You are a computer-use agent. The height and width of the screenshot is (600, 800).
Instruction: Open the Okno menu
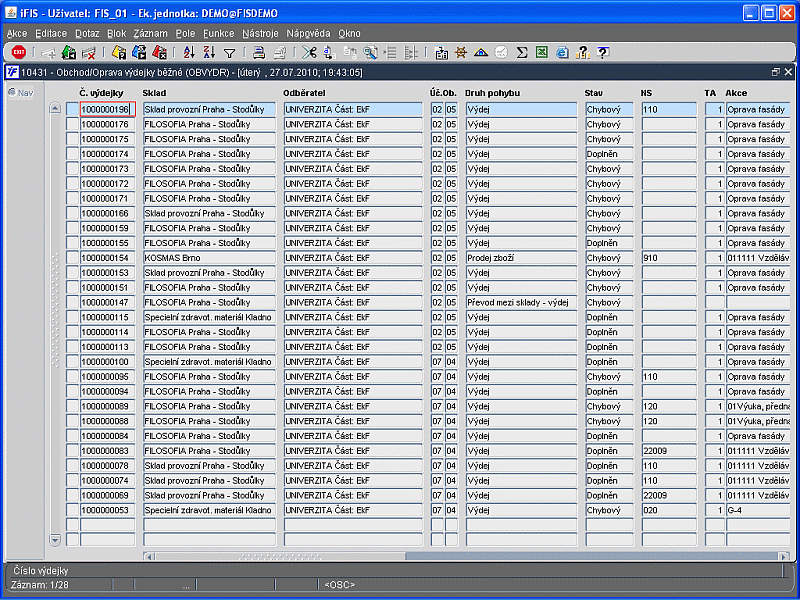349,33
